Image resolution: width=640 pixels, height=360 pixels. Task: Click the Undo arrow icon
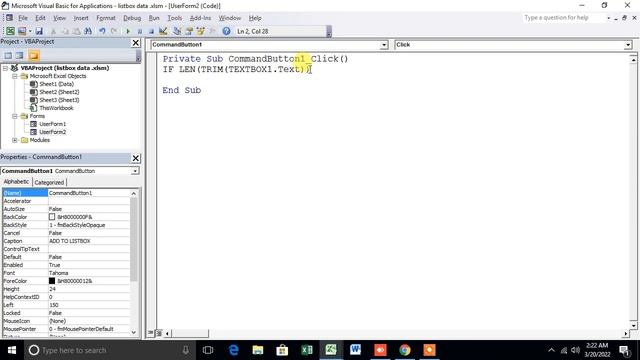point(102,31)
